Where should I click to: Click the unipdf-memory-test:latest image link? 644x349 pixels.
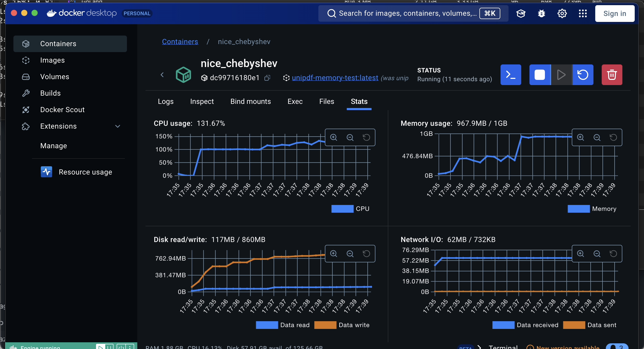335,78
